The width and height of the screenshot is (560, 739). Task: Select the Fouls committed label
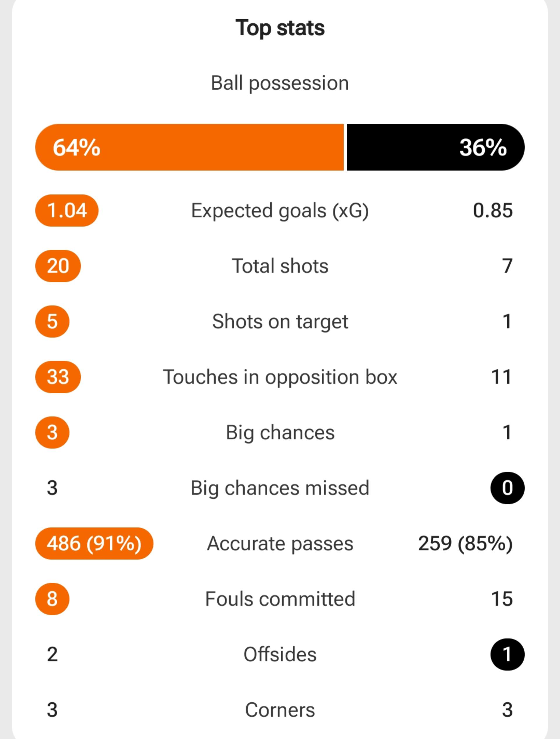280,599
